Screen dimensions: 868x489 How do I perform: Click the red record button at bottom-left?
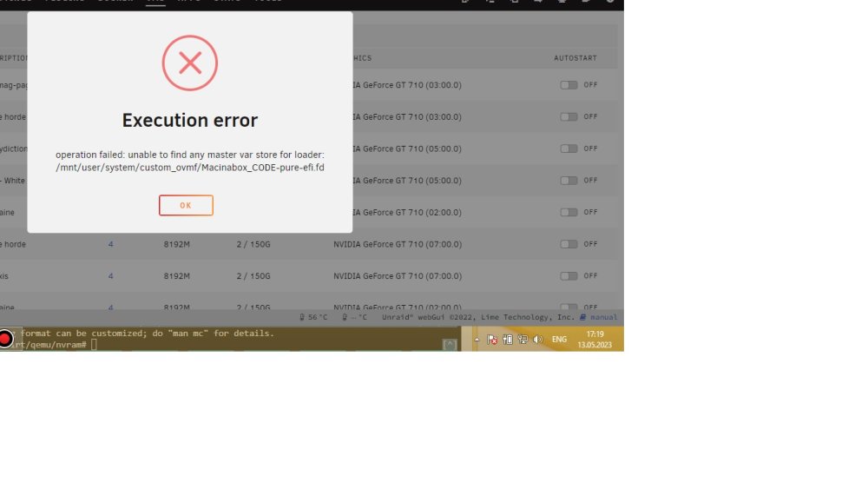click(5, 339)
